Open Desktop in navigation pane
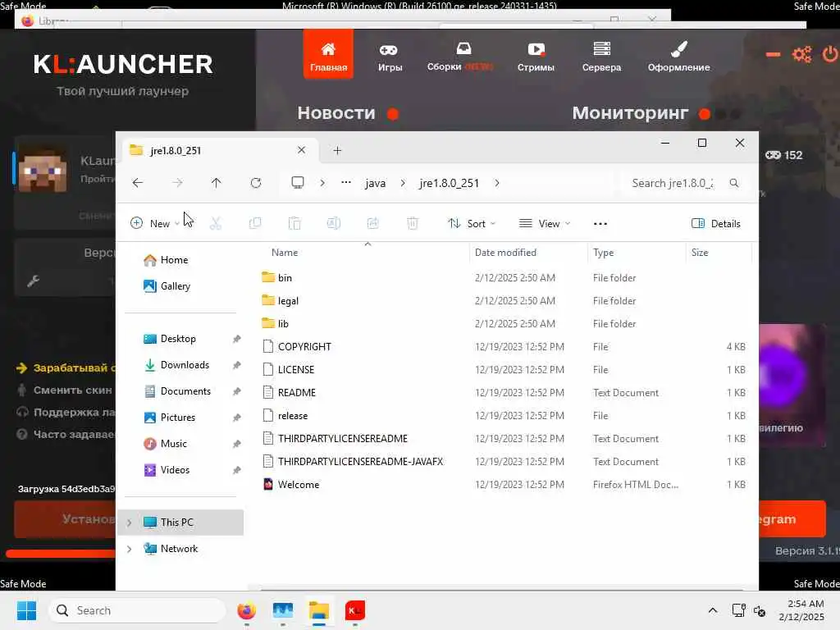The image size is (840, 630). point(180,339)
